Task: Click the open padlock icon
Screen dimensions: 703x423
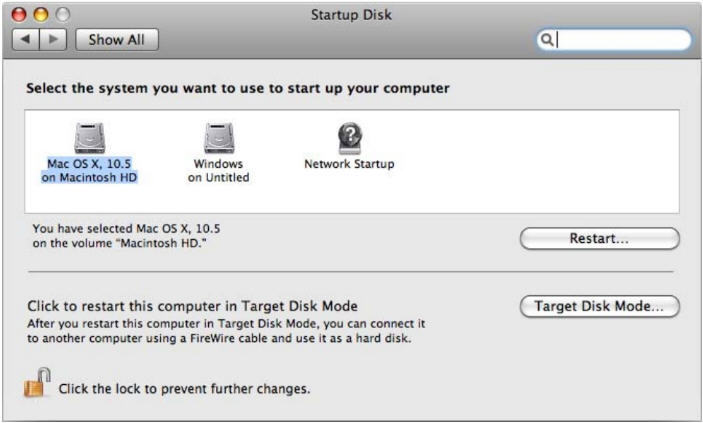Action: click(37, 381)
